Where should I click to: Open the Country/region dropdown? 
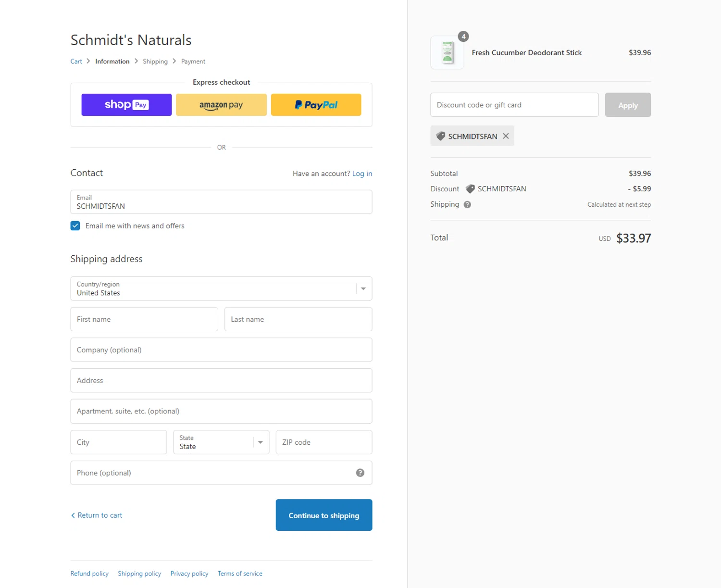[x=221, y=288]
